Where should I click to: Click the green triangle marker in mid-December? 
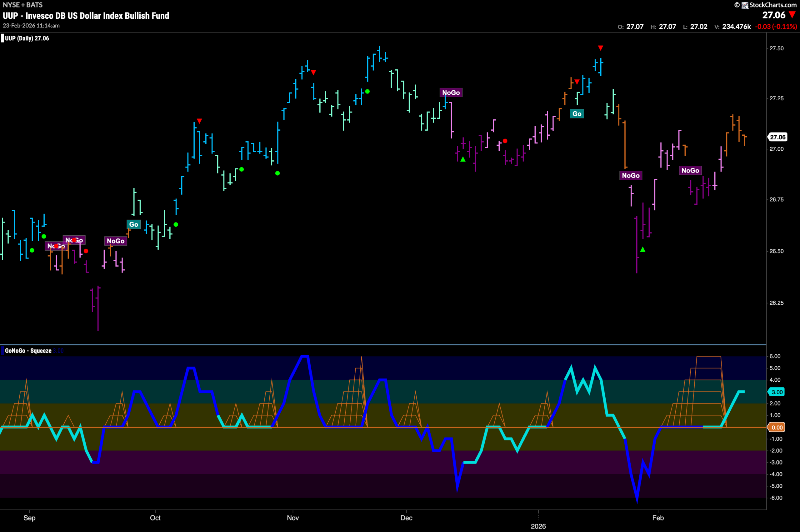pos(463,159)
